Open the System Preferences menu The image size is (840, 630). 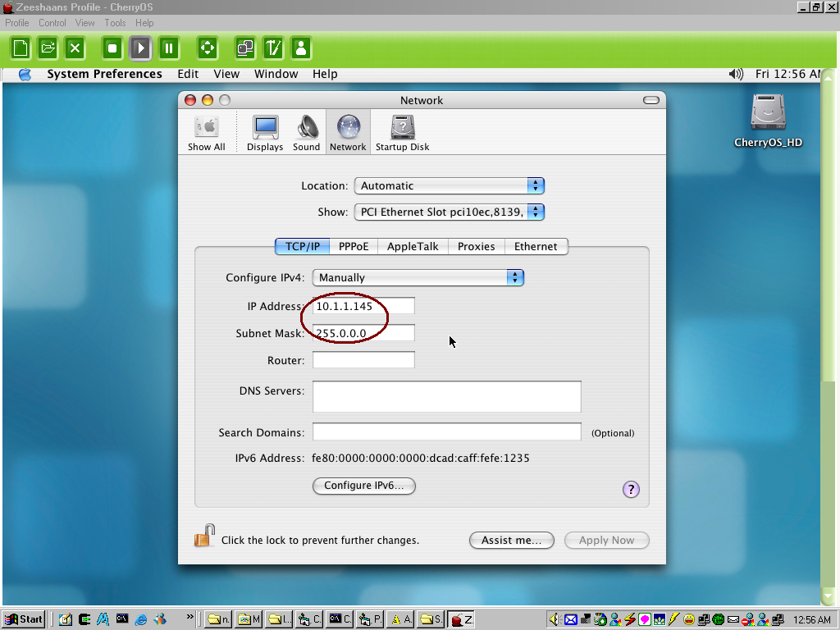click(x=104, y=74)
